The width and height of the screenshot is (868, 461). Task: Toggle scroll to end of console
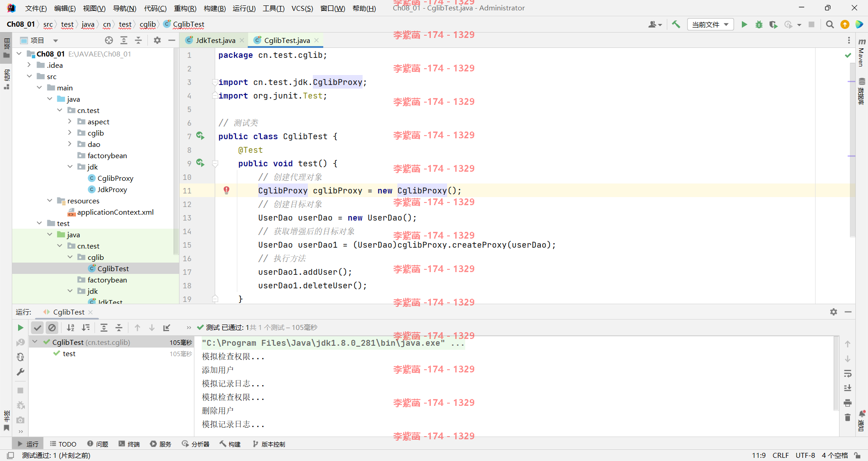[x=848, y=388]
